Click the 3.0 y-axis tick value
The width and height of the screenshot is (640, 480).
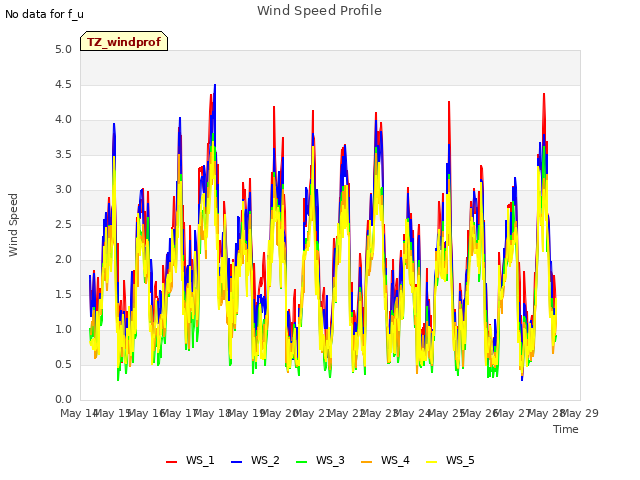(x=63, y=190)
